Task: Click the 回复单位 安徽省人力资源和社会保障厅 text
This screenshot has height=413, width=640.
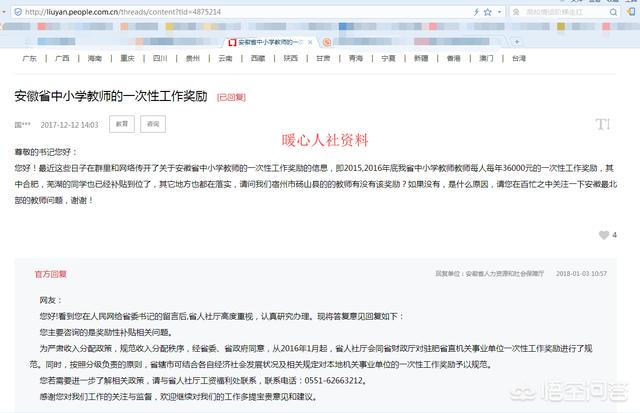Action: pyautogui.click(x=489, y=273)
